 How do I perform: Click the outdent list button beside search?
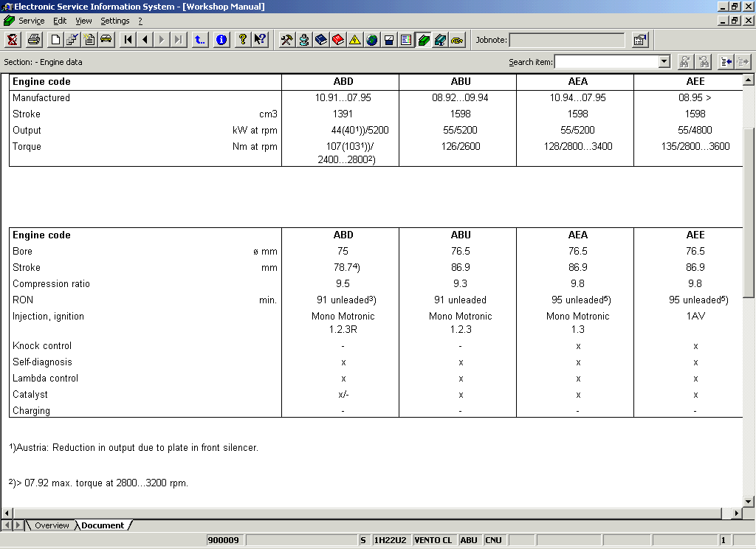click(726, 62)
